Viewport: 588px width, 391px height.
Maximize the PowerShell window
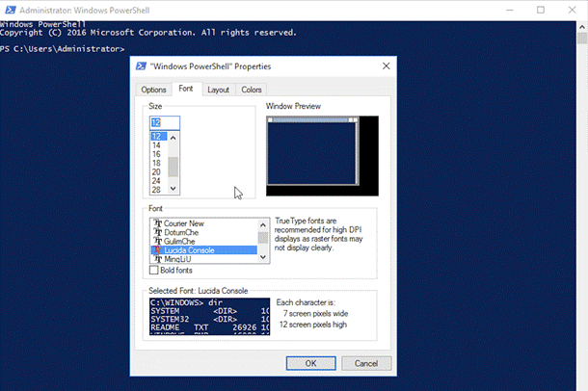[x=541, y=10]
